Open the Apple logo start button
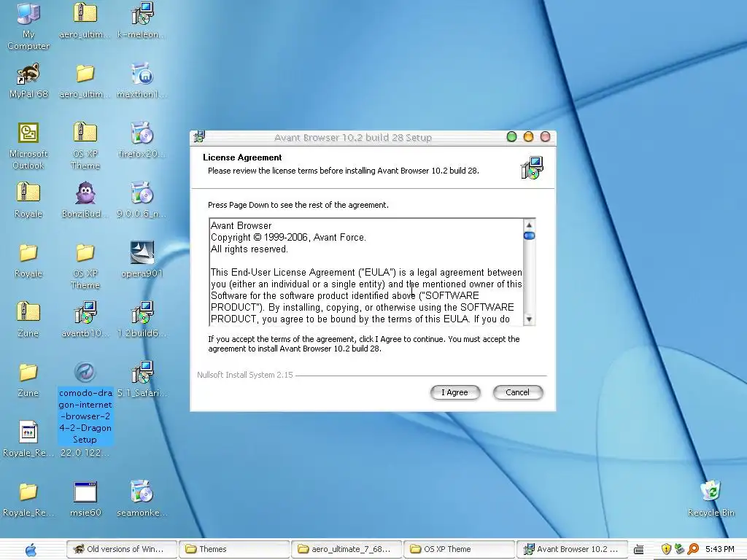The width and height of the screenshot is (747, 560). [31, 550]
